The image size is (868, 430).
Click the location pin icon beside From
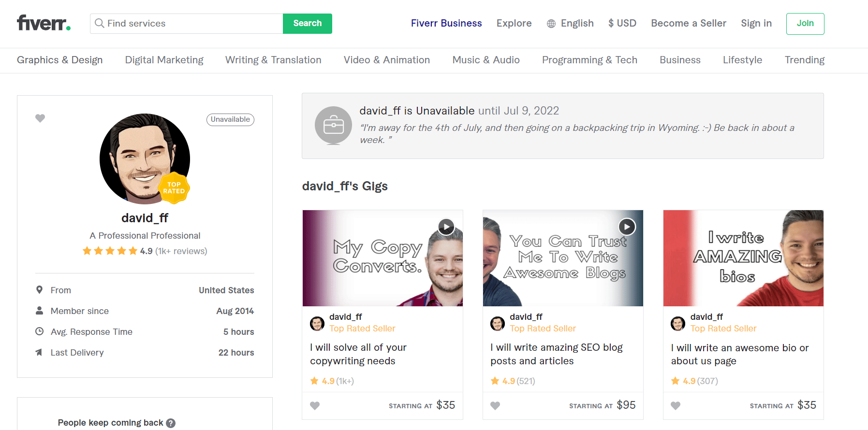tap(40, 290)
